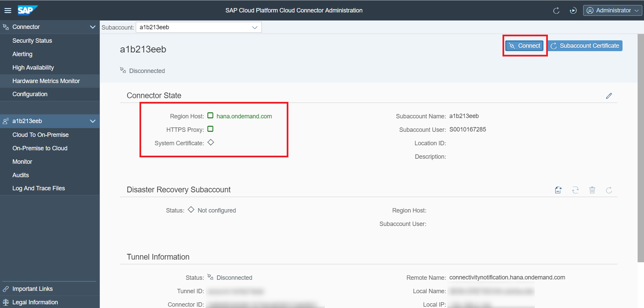Viewport: 644px width, 308px height.
Task: Toggle the hamburger navigation menu
Action: (x=8, y=10)
